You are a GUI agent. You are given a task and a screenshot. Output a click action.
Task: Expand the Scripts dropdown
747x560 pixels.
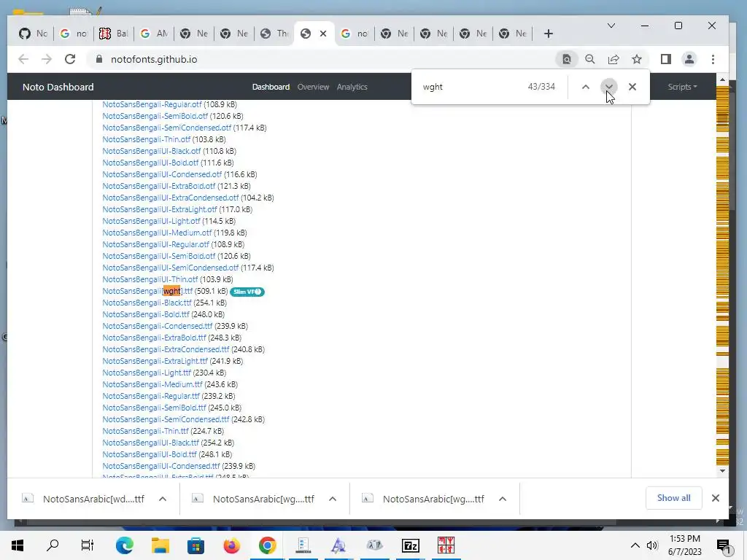coord(682,87)
